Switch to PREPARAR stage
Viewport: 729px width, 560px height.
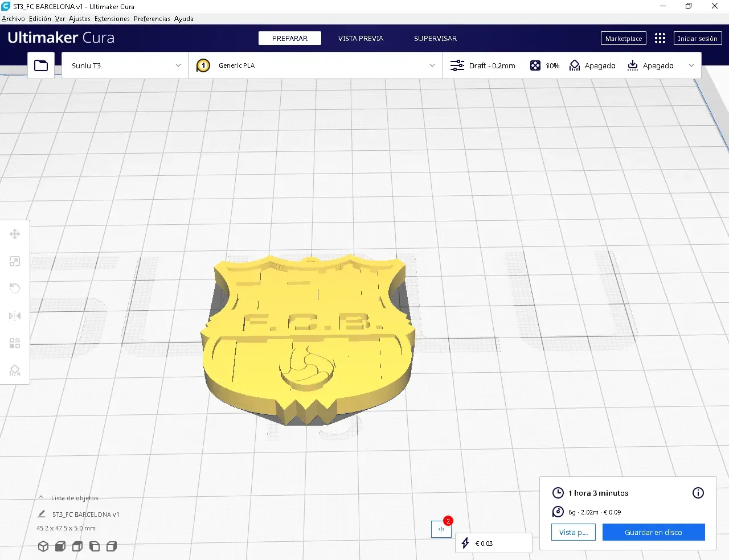click(290, 38)
